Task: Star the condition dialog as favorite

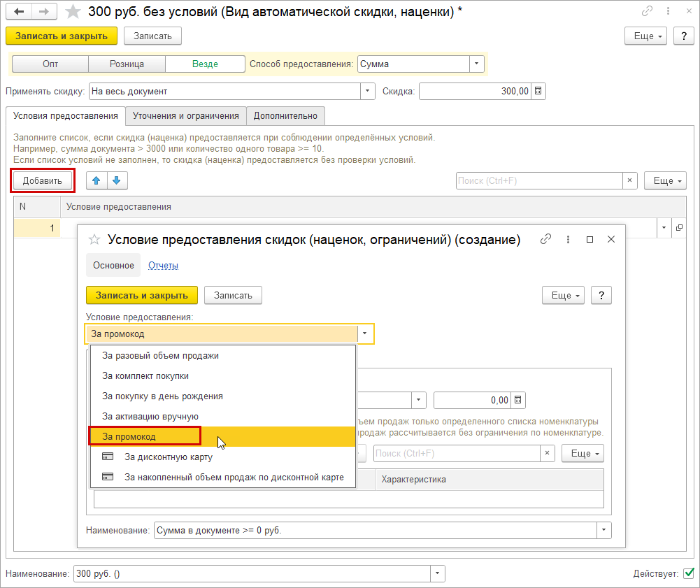Action: click(94, 239)
